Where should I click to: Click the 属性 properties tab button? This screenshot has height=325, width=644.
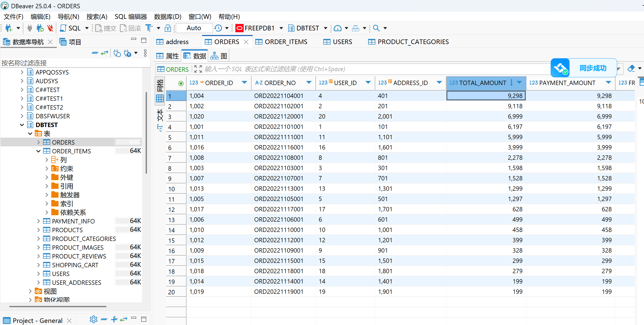point(168,56)
